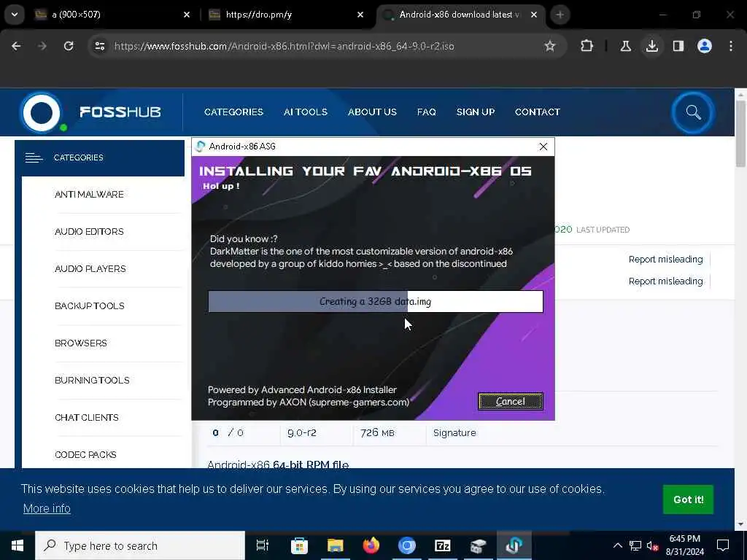The height and width of the screenshot is (560, 747).
Task: Open the CONTACT nav item
Action: [538, 112]
